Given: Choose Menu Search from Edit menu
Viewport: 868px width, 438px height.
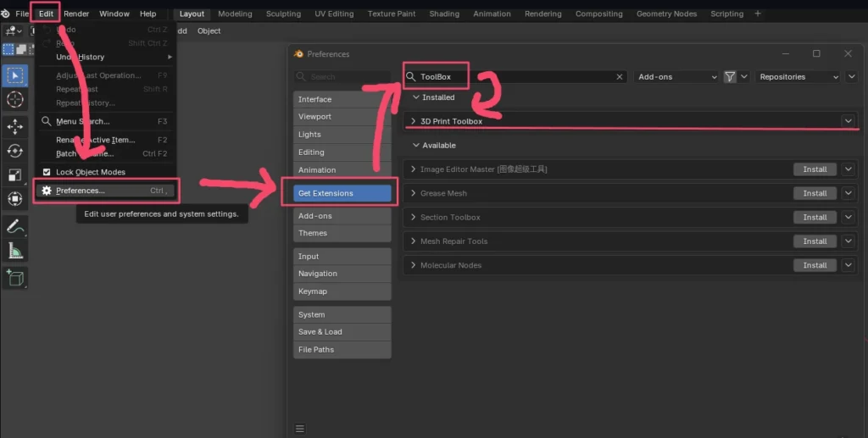Looking at the screenshot, I should 106,122.
